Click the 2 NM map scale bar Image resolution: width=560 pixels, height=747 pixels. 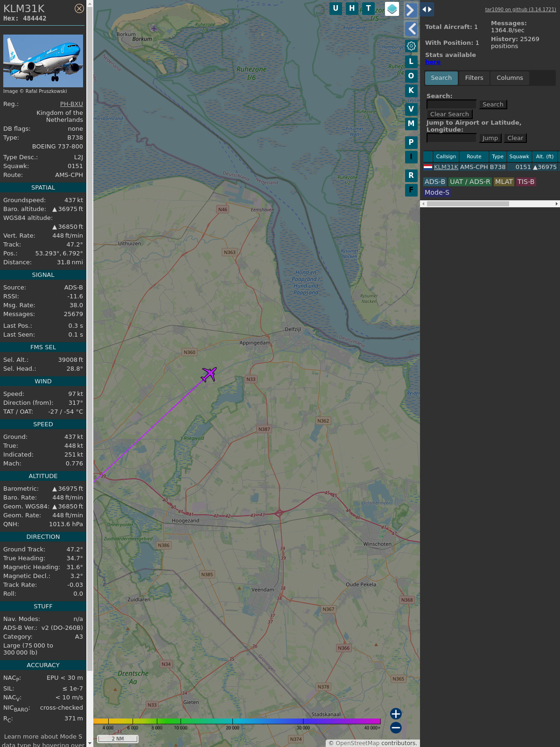click(x=118, y=739)
